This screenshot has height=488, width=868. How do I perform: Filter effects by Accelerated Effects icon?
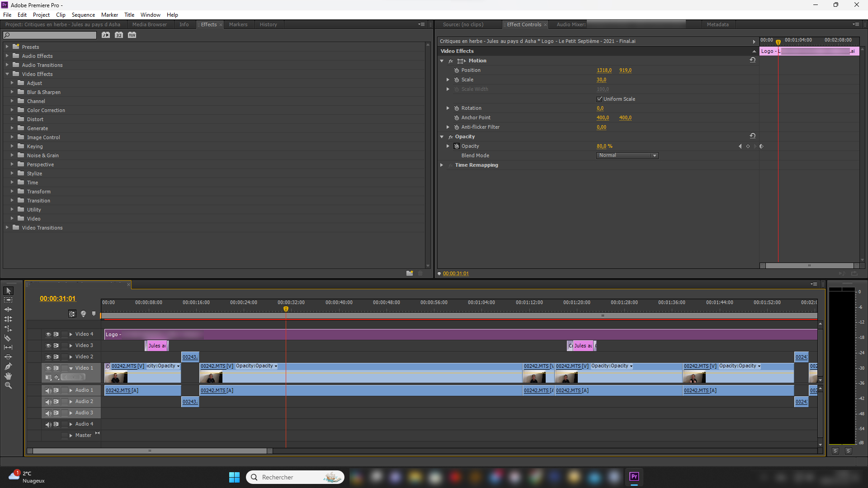(x=106, y=35)
